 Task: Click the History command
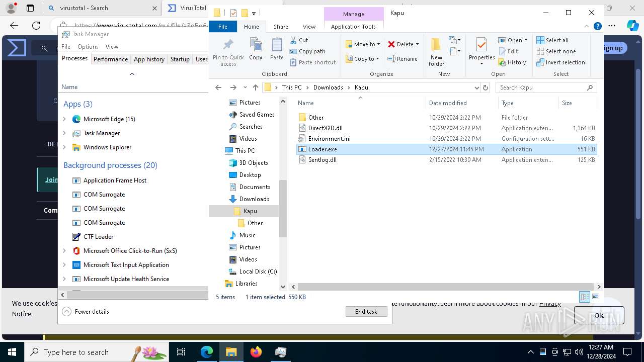(512, 62)
